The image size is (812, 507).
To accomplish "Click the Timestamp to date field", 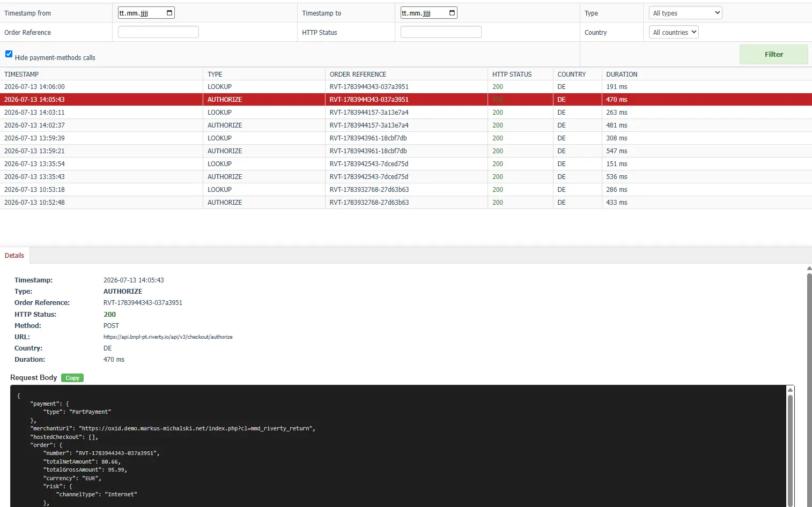I will click(x=429, y=13).
